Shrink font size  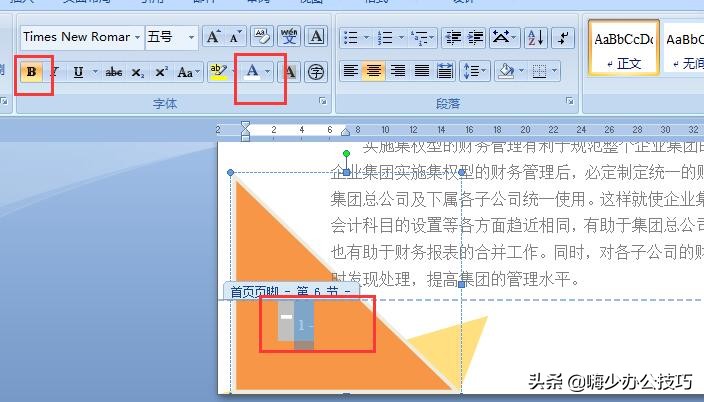(x=235, y=37)
